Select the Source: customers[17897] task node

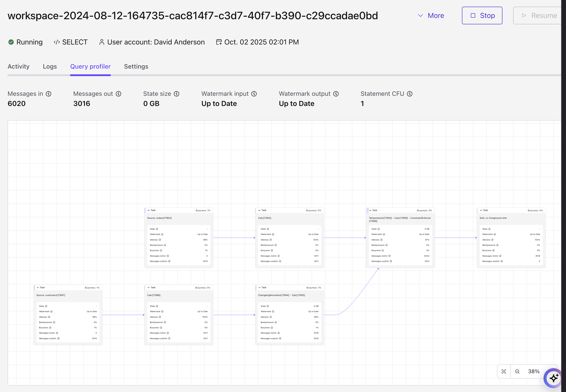coord(68,295)
